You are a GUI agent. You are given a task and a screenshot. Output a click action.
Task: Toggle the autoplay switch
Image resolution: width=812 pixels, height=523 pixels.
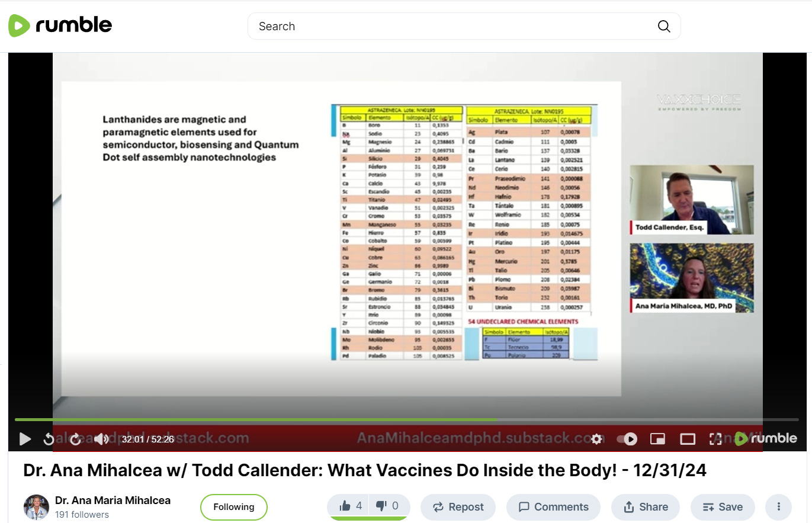click(x=627, y=439)
